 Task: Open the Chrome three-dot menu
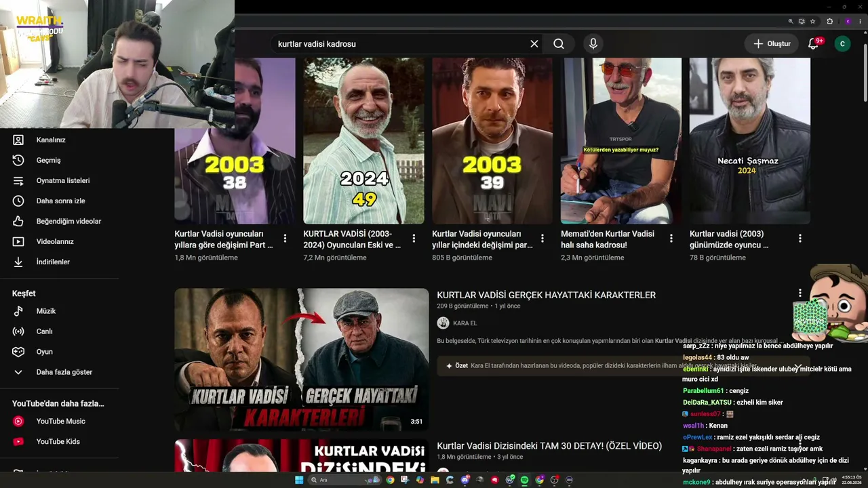[x=860, y=22]
